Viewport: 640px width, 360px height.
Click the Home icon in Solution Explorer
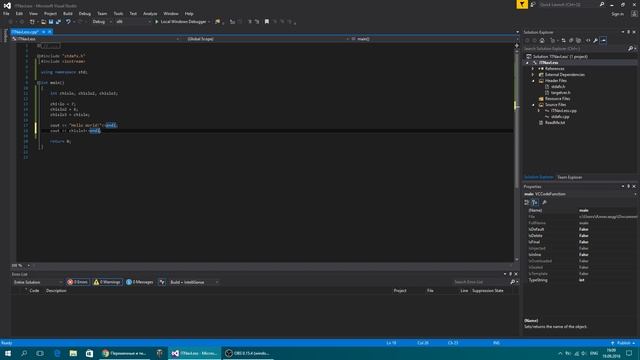pyautogui.click(x=542, y=40)
